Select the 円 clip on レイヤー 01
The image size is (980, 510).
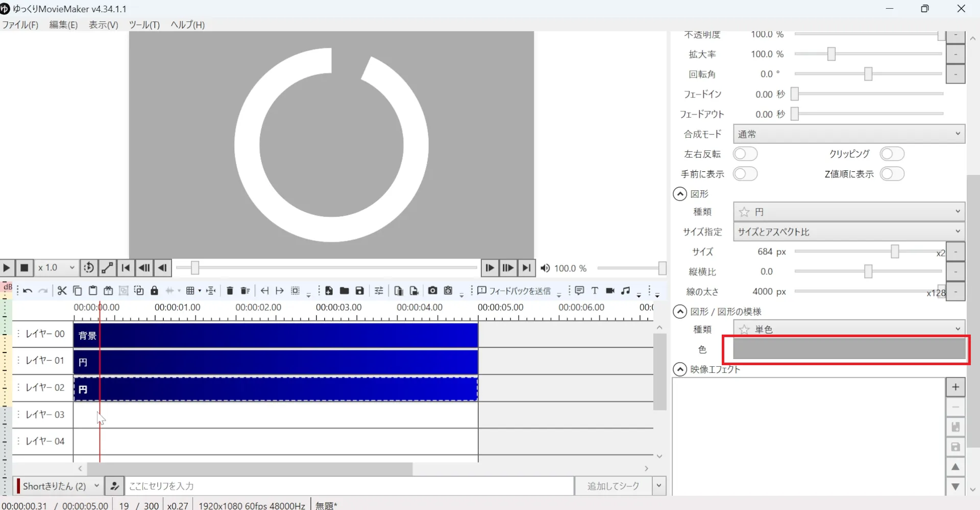[x=276, y=362]
